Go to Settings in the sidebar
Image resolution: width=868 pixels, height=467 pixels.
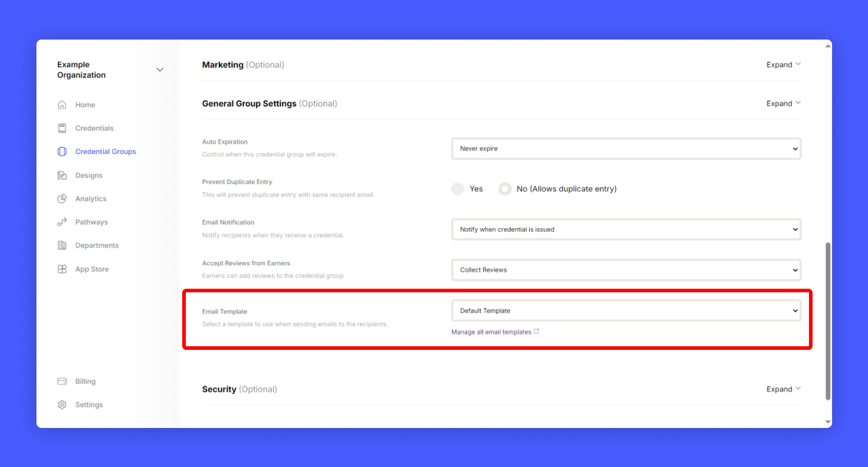click(89, 405)
